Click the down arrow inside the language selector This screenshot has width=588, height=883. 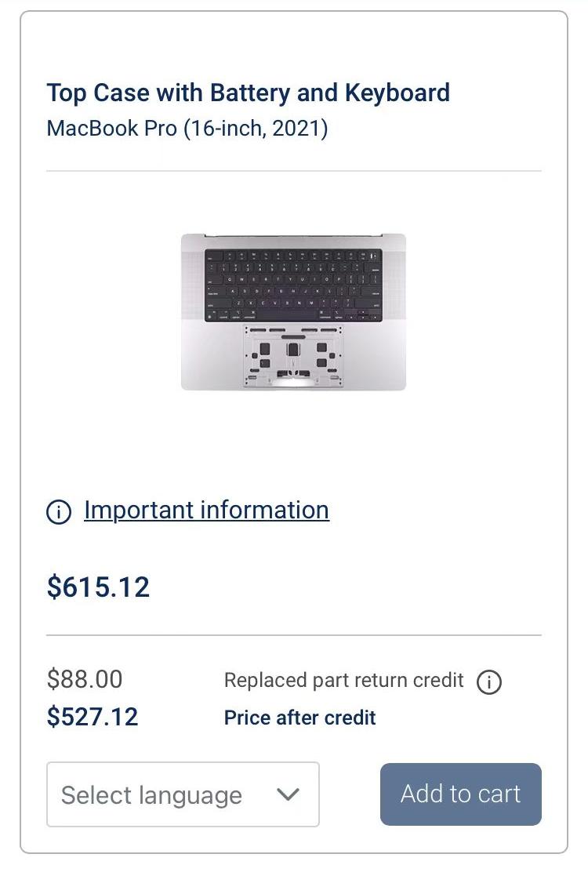[288, 794]
